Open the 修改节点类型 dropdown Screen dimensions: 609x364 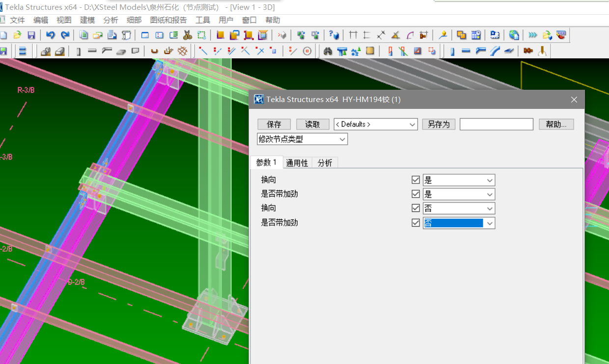(x=303, y=139)
